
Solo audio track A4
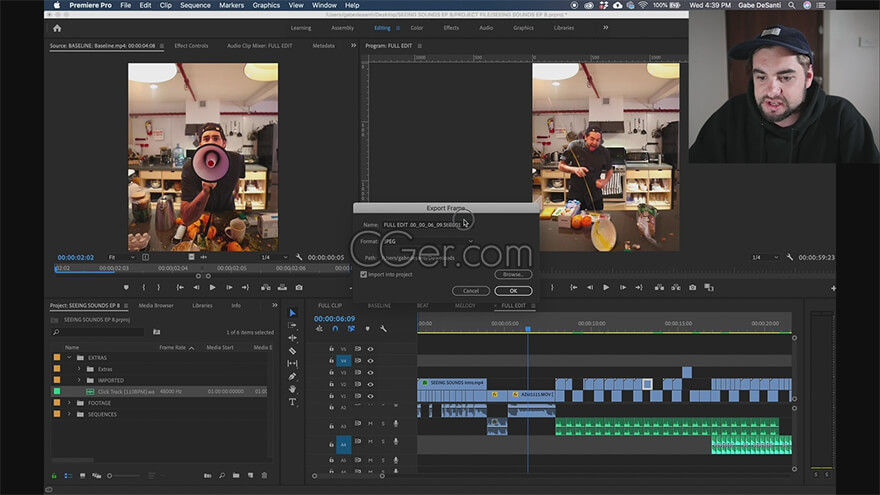[x=383, y=442]
